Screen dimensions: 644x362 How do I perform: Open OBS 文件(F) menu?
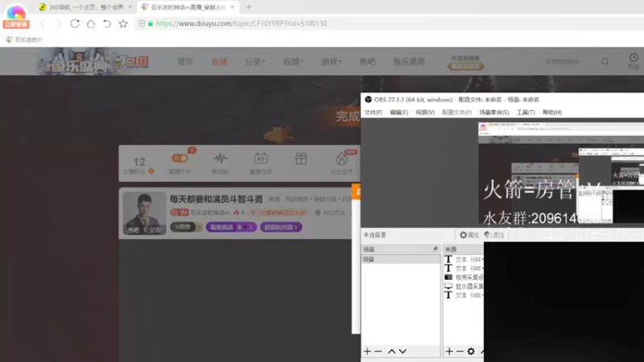[374, 113]
